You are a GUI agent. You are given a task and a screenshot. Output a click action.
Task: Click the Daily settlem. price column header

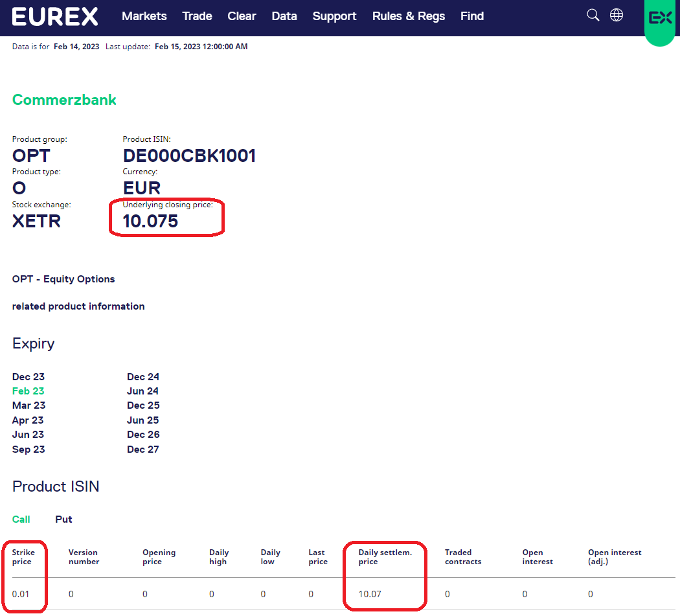pyautogui.click(x=385, y=556)
